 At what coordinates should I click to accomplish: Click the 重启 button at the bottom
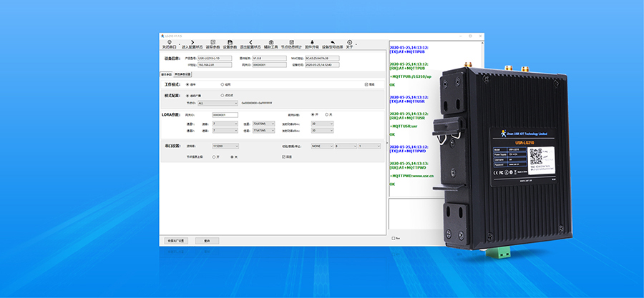point(207,241)
